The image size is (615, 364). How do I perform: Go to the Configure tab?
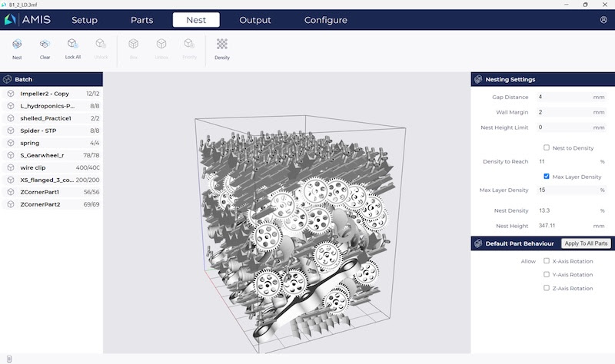(x=325, y=20)
